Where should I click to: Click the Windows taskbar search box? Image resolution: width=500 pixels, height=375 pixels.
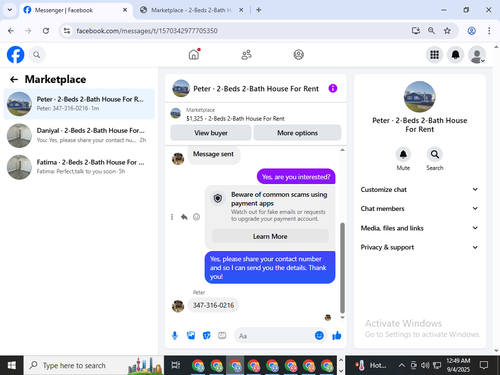pyautogui.click(x=94, y=365)
